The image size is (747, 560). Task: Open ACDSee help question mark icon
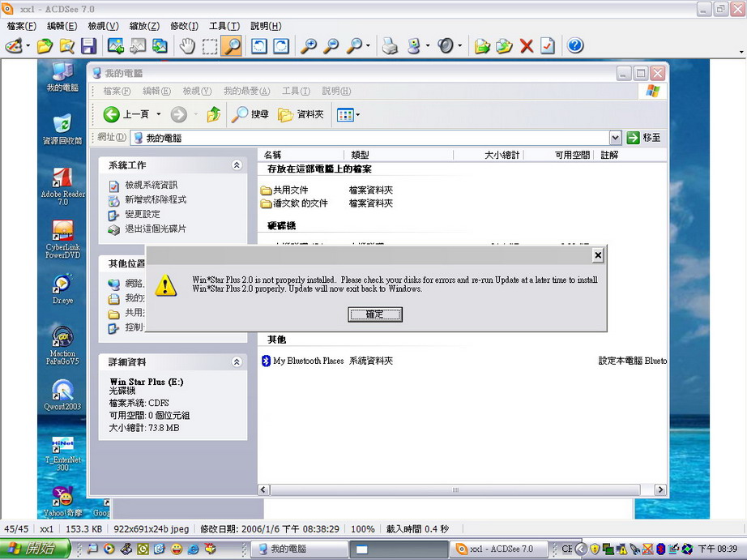(x=575, y=45)
